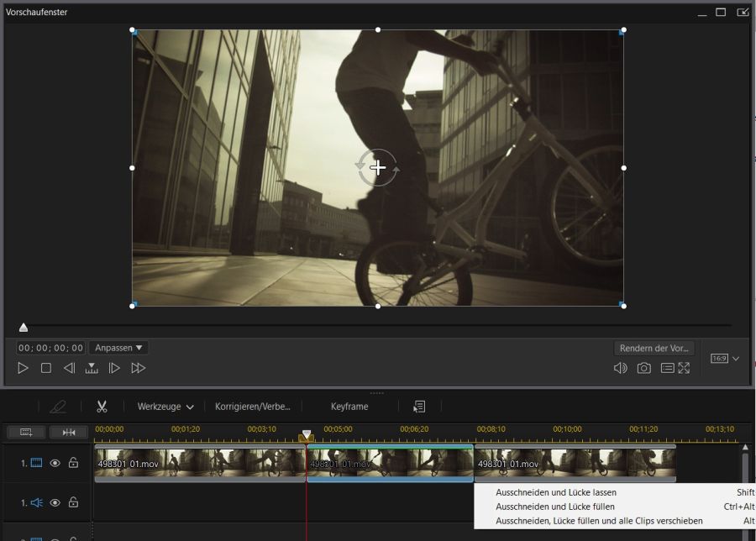Click the clip marker list icon beside Keyframe
Image resolution: width=756 pixels, height=541 pixels.
(x=418, y=406)
